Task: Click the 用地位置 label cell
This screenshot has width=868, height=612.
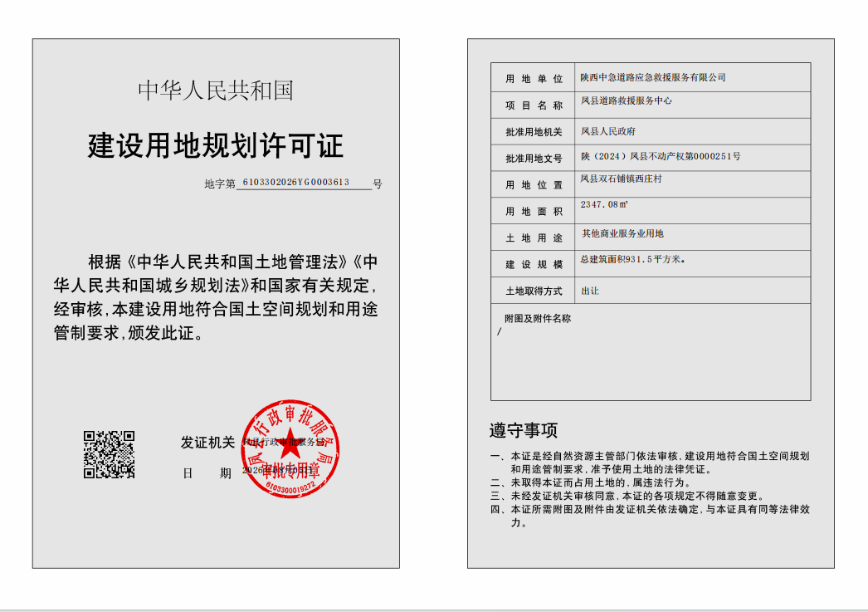Action: [x=533, y=185]
